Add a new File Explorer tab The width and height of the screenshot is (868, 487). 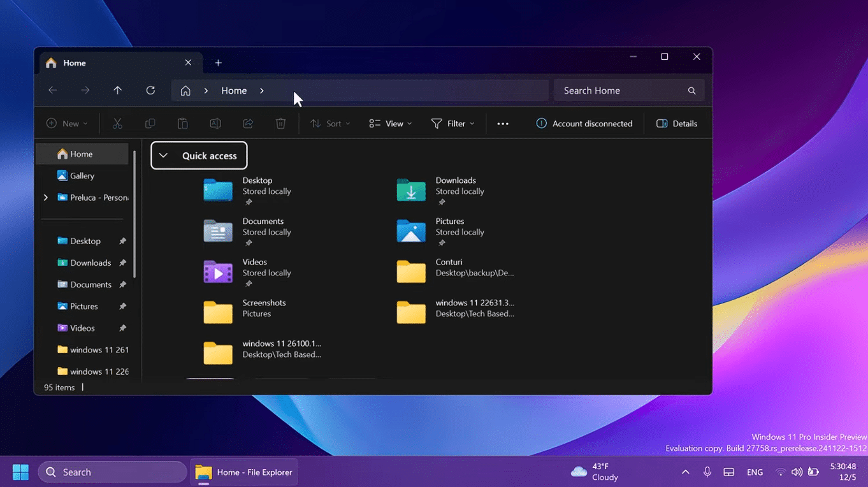coord(218,62)
